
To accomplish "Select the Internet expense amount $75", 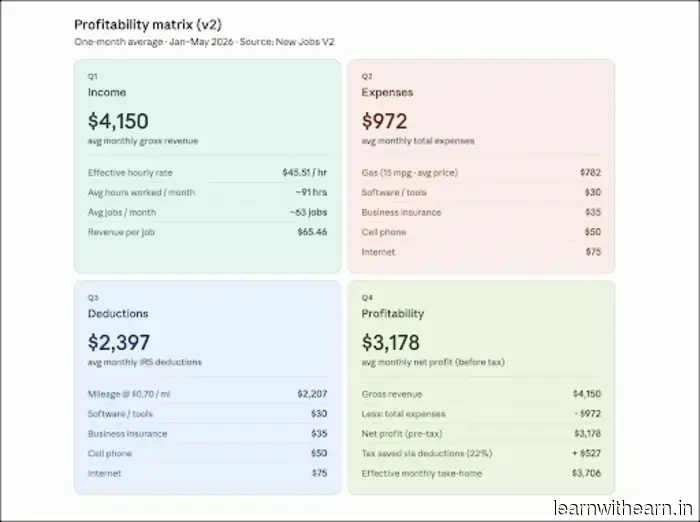I will (593, 252).
